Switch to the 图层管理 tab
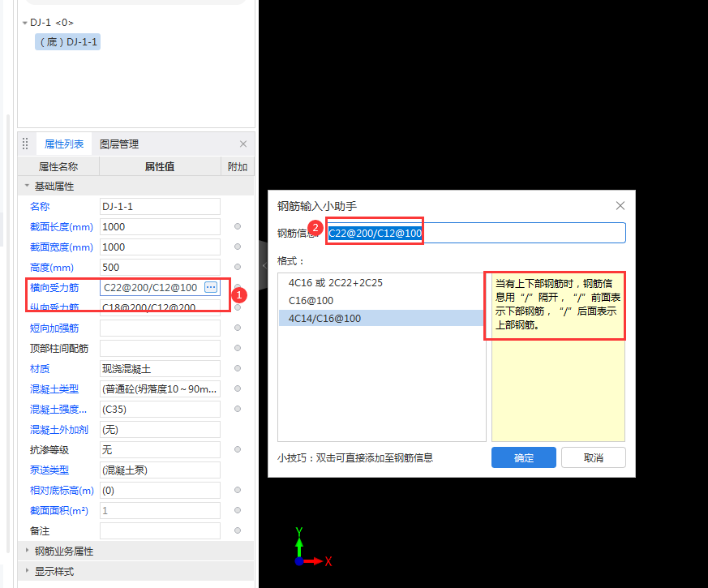 pyautogui.click(x=121, y=144)
